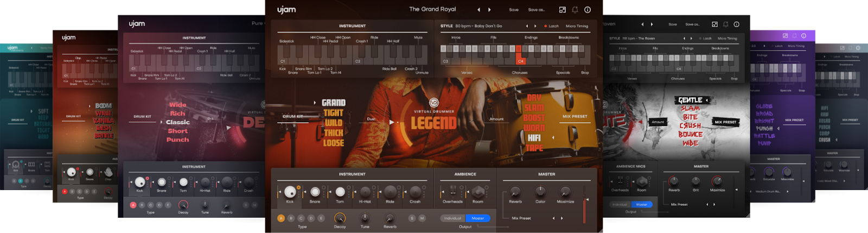Select next style after Baby Don't Go
Image resolution: width=868 pixels, height=233 pixels.
click(535, 26)
